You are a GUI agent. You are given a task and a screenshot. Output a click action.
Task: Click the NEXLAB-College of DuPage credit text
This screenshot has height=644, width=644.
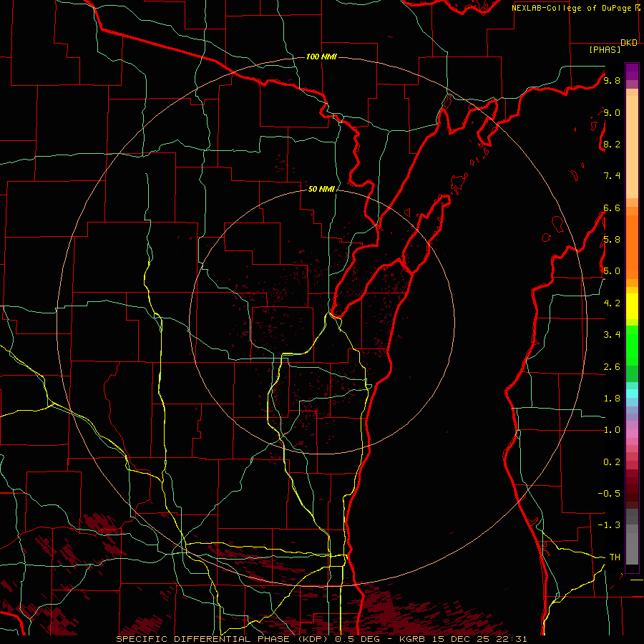coord(571,8)
